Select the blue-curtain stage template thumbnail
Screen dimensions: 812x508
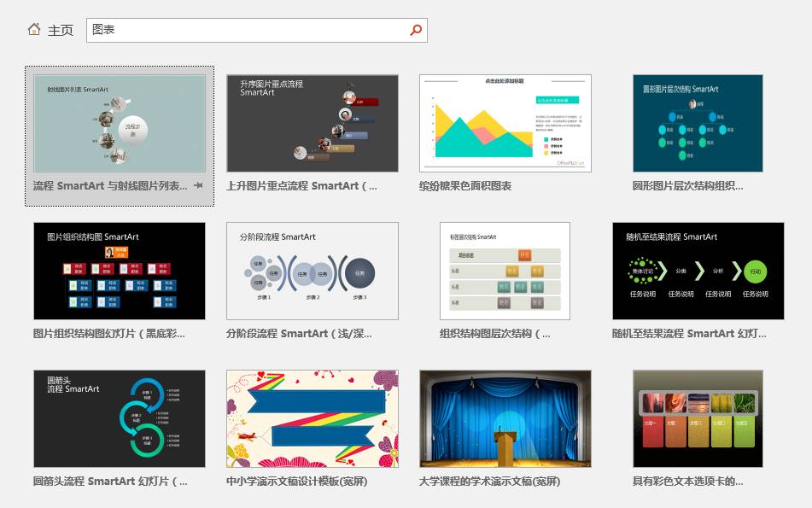tap(505, 418)
